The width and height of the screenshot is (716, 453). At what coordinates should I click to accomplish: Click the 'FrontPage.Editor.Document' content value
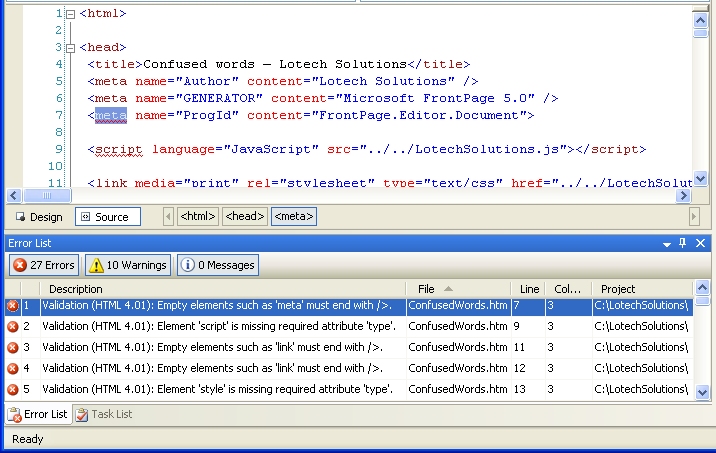(419, 116)
